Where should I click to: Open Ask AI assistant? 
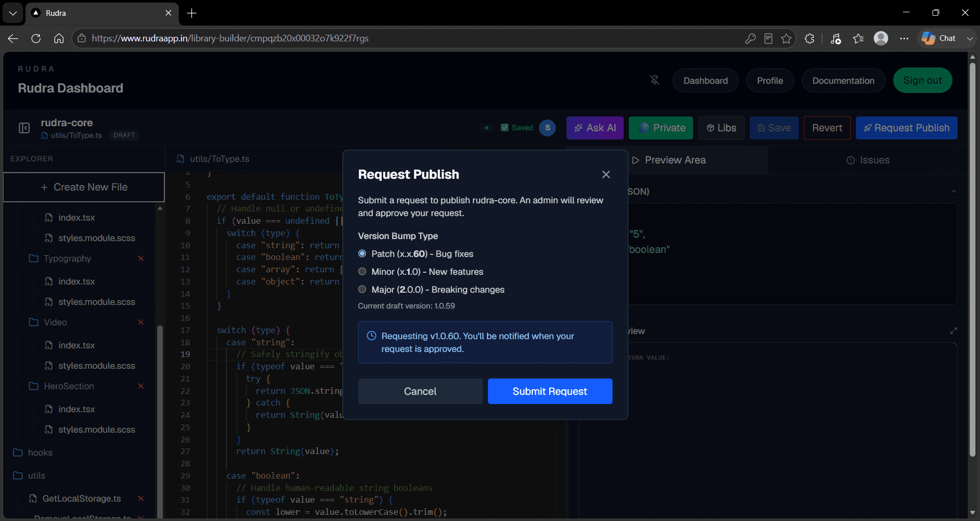point(595,128)
